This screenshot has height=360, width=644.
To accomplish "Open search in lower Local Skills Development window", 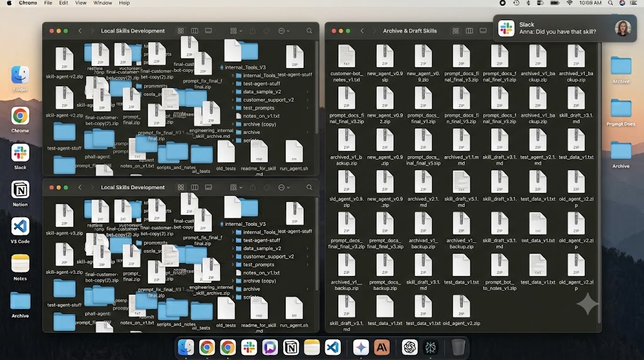I will point(309,188).
